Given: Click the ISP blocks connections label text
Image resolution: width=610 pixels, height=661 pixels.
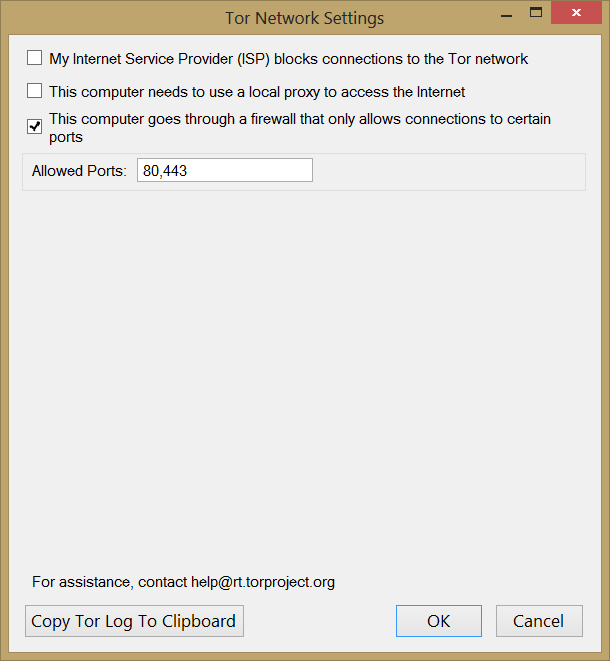Looking at the screenshot, I should coord(288,59).
